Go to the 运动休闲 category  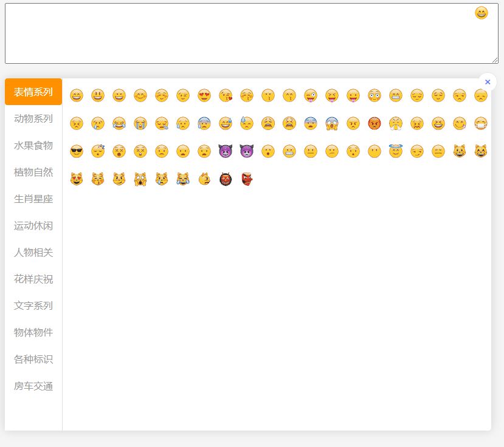(x=33, y=225)
